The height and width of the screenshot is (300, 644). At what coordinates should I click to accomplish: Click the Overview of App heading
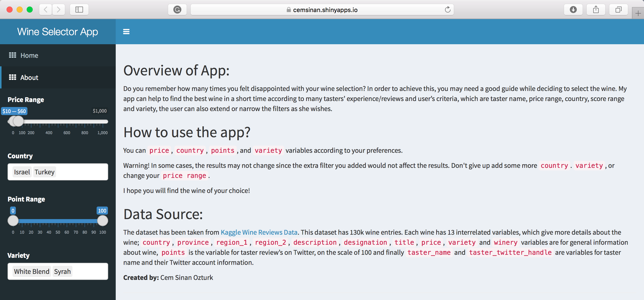176,70
